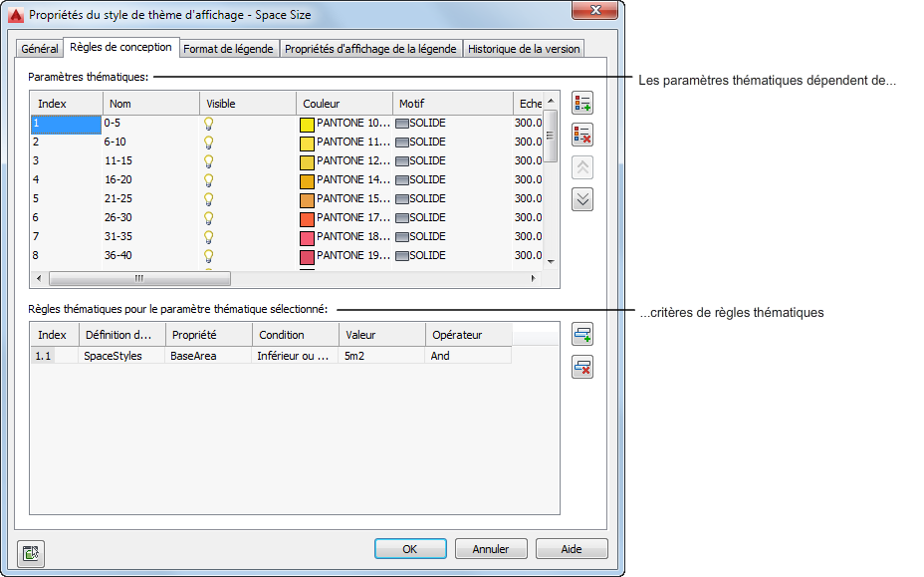Toggle visibility lightbulb for parameter 26-30
This screenshot has height=577, width=924.
point(209,217)
